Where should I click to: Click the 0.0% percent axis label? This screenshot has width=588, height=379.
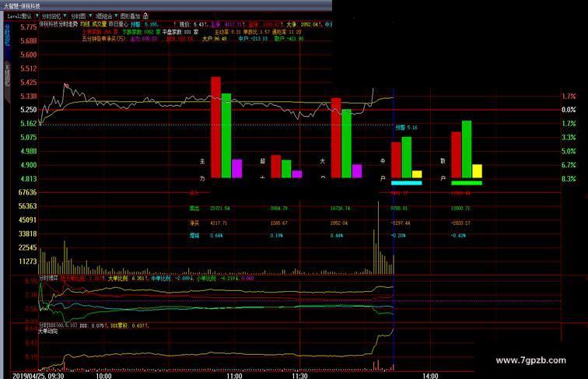[x=569, y=110]
